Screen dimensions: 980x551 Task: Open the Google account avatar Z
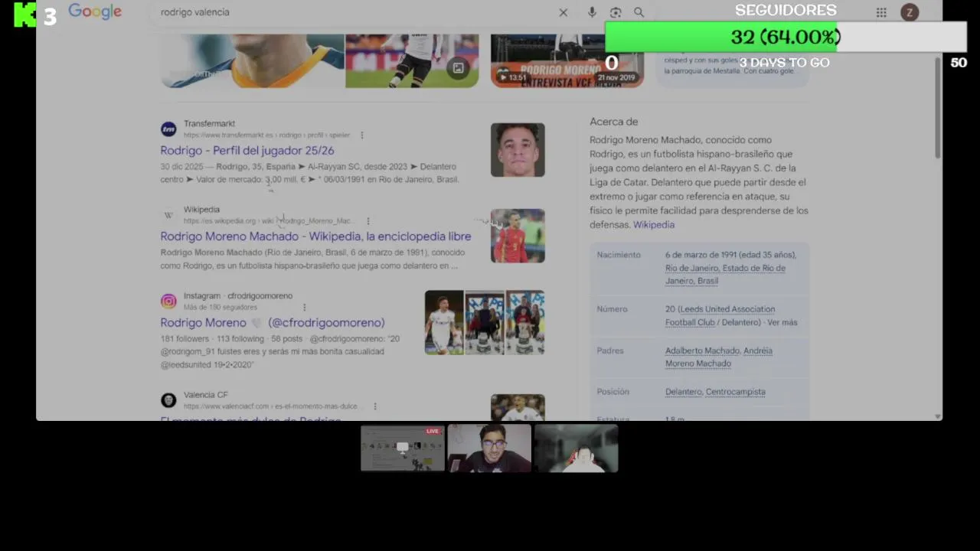click(910, 12)
